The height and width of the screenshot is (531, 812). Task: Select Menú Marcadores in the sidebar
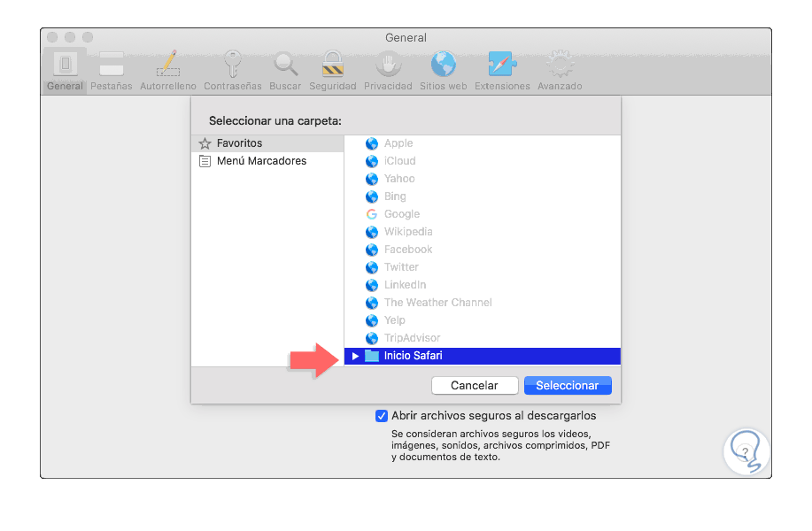tap(267, 161)
